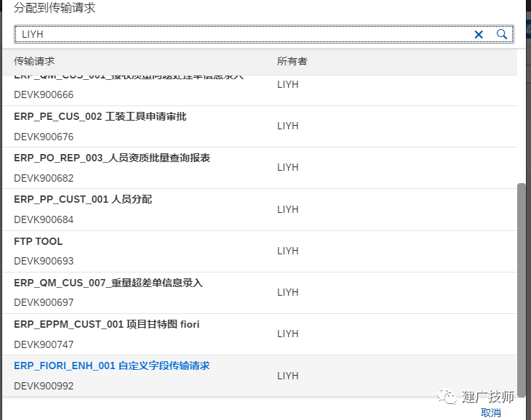Select ERP_PP_CUST_001 人员分配 request
Viewport: 531px width, 420px height.
pos(83,200)
